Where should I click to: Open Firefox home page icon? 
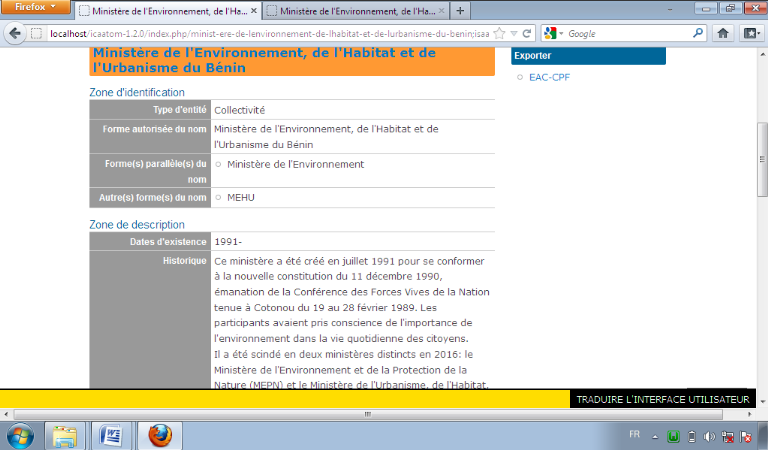pyautogui.click(x=723, y=33)
